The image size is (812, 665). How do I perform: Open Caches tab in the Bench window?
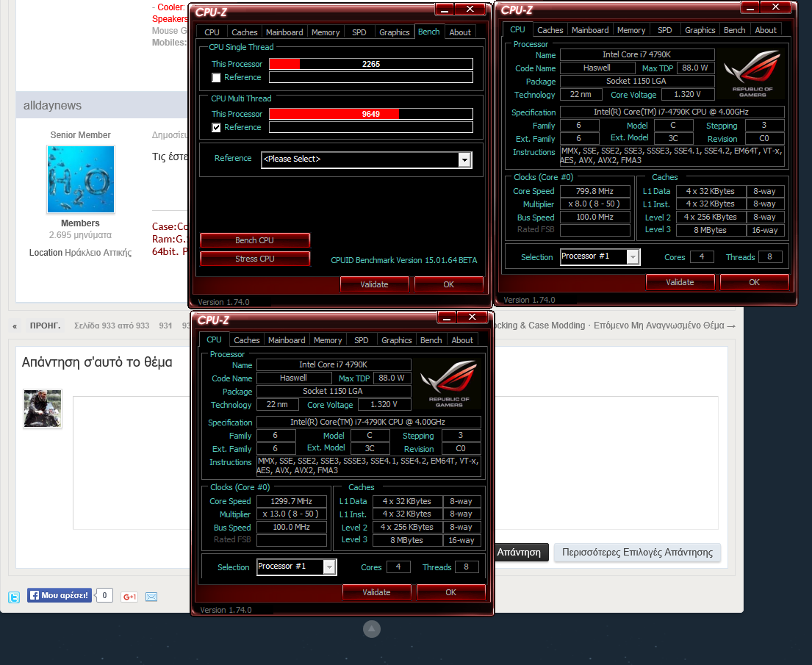(x=245, y=32)
